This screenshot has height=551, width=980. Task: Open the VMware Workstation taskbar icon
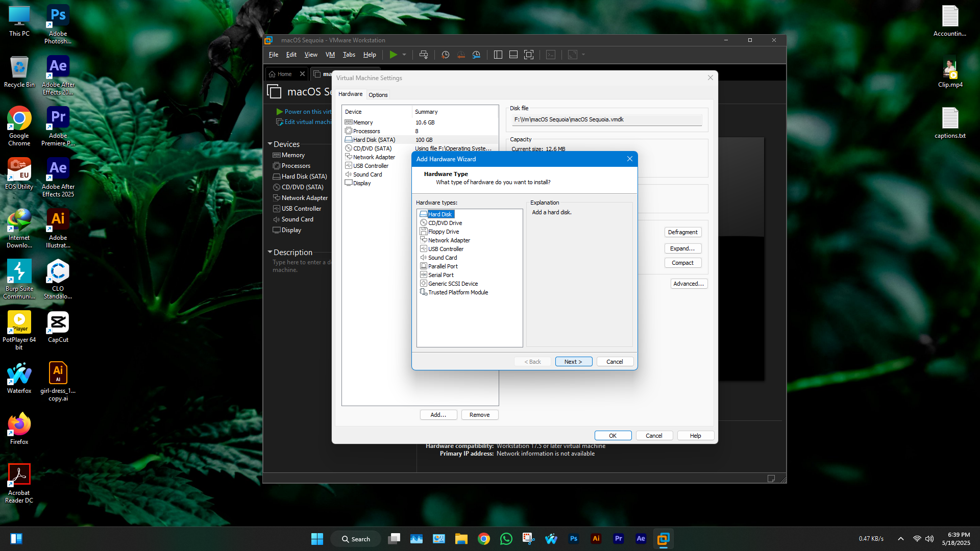click(x=663, y=539)
